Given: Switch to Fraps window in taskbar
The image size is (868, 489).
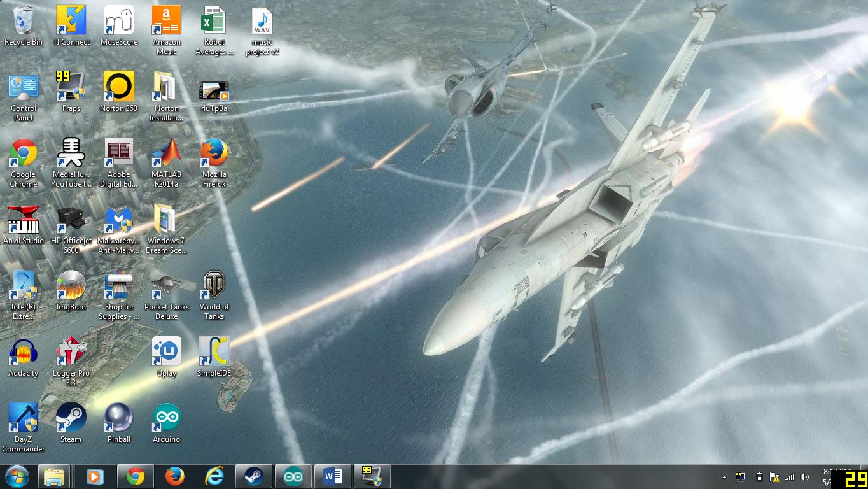Looking at the screenshot, I should (372, 476).
